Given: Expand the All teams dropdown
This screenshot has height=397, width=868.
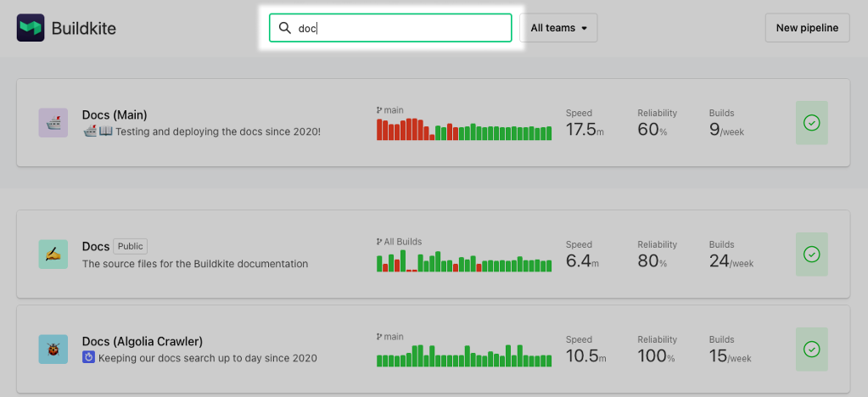Looking at the screenshot, I should [x=558, y=28].
